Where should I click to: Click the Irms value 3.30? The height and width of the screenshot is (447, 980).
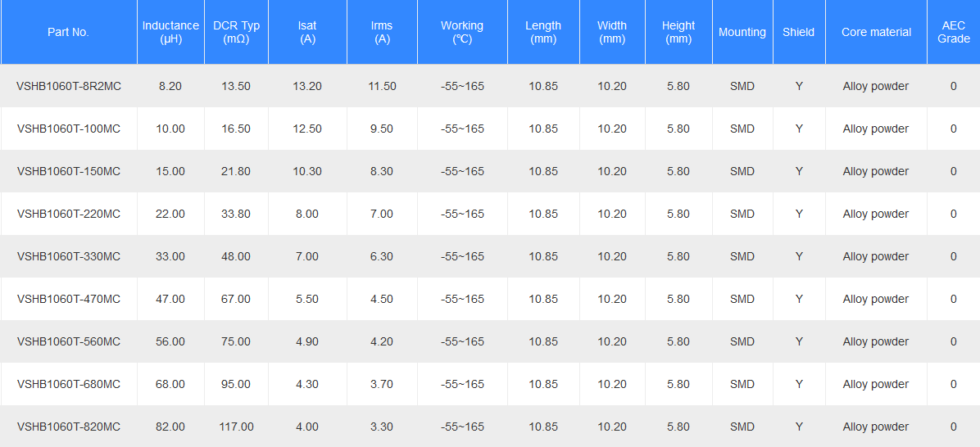point(382,427)
